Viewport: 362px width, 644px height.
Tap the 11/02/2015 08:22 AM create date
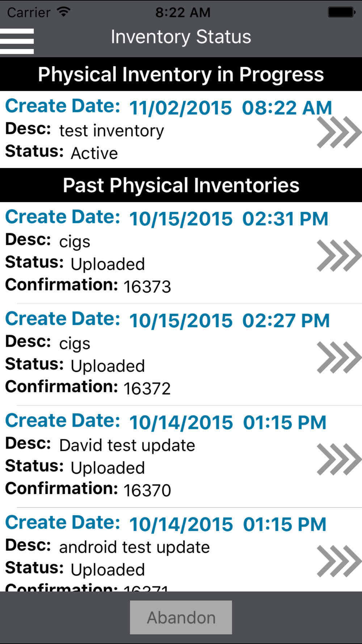pos(231,108)
